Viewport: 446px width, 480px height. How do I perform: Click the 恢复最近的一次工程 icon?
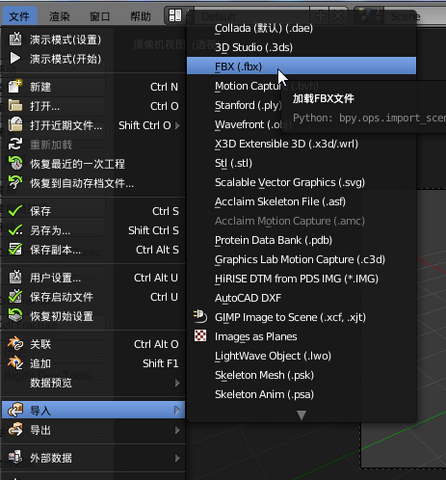pyautogui.click(x=15, y=163)
